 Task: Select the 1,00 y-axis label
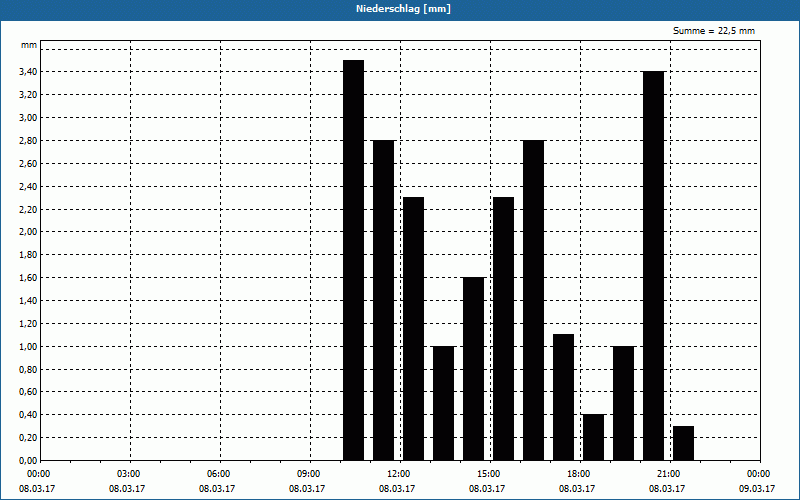[28, 347]
